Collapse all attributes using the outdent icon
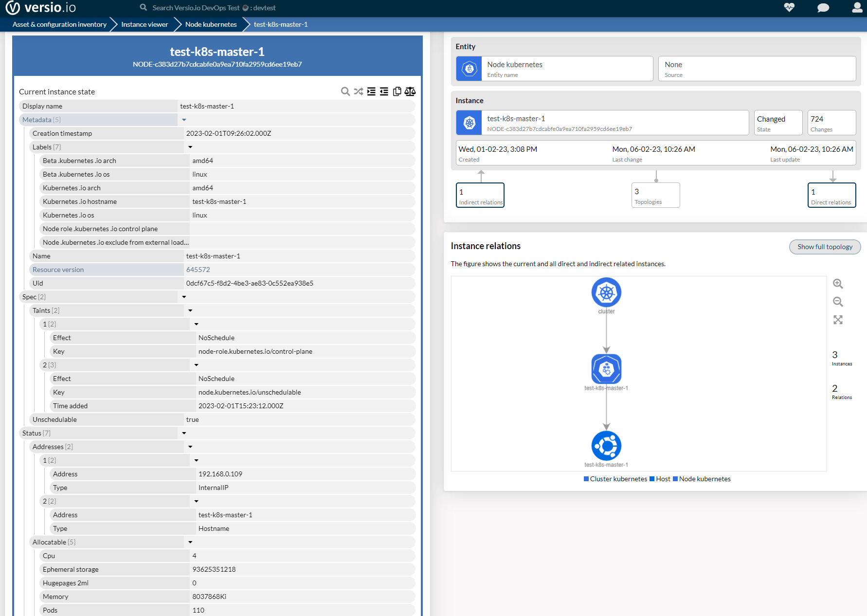The width and height of the screenshot is (867, 616). 384,91
